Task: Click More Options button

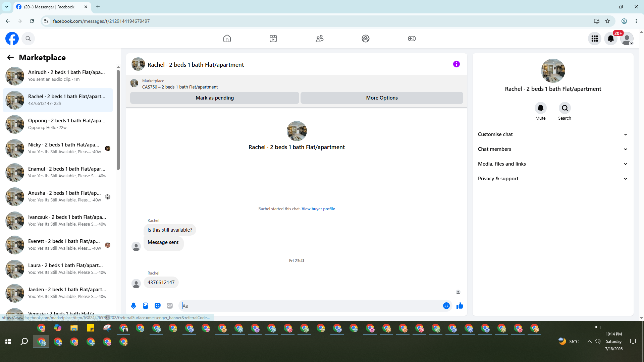Action: 382,98
